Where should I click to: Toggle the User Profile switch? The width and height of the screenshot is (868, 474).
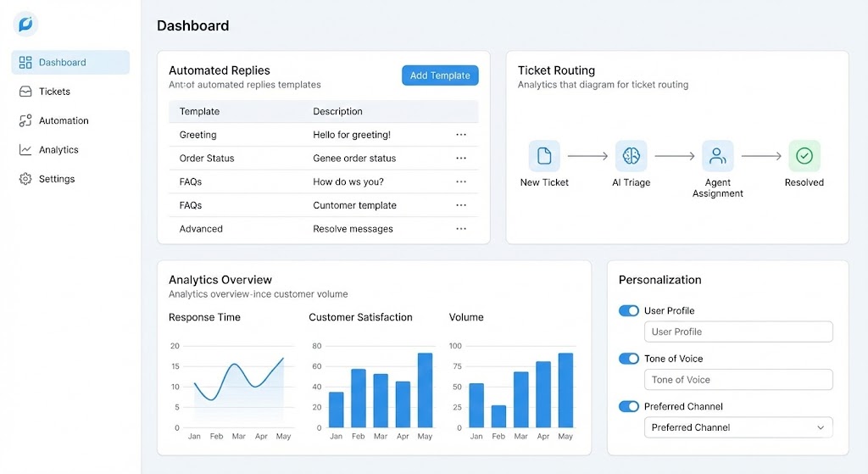coord(629,310)
